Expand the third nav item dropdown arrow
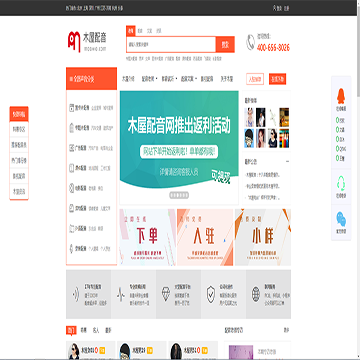 tap(176, 79)
